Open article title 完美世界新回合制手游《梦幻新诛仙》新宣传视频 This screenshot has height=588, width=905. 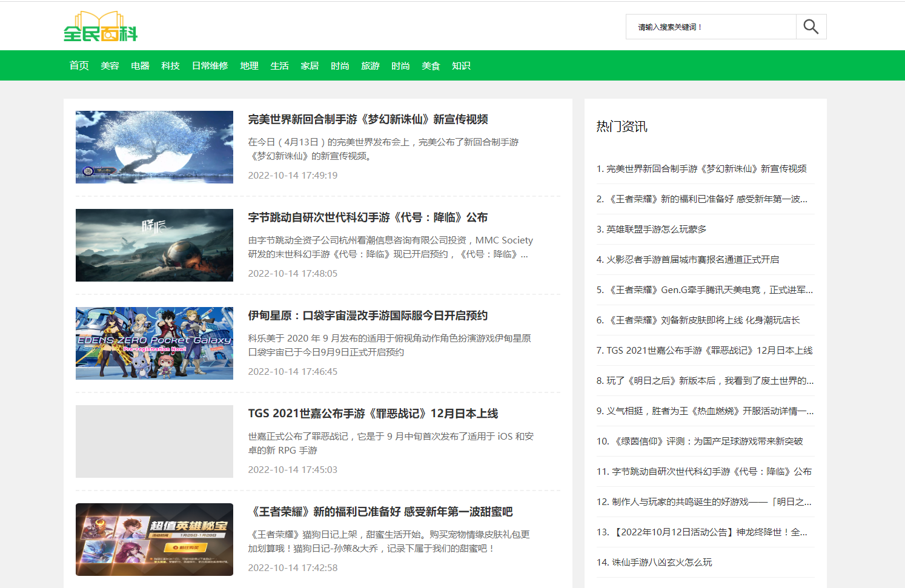point(368,119)
